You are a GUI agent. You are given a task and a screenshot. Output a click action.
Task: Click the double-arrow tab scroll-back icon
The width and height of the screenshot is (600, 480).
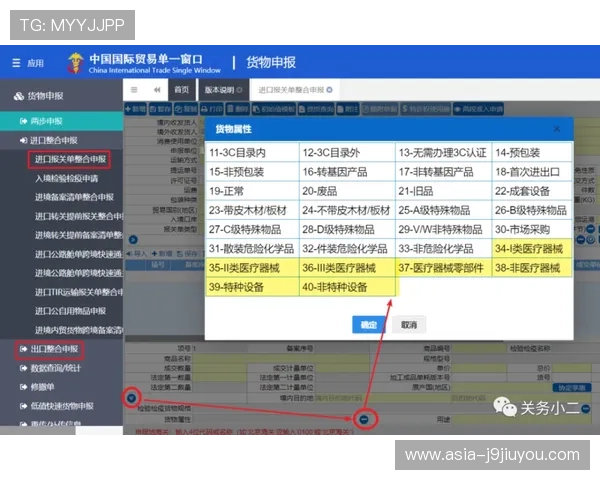157,90
